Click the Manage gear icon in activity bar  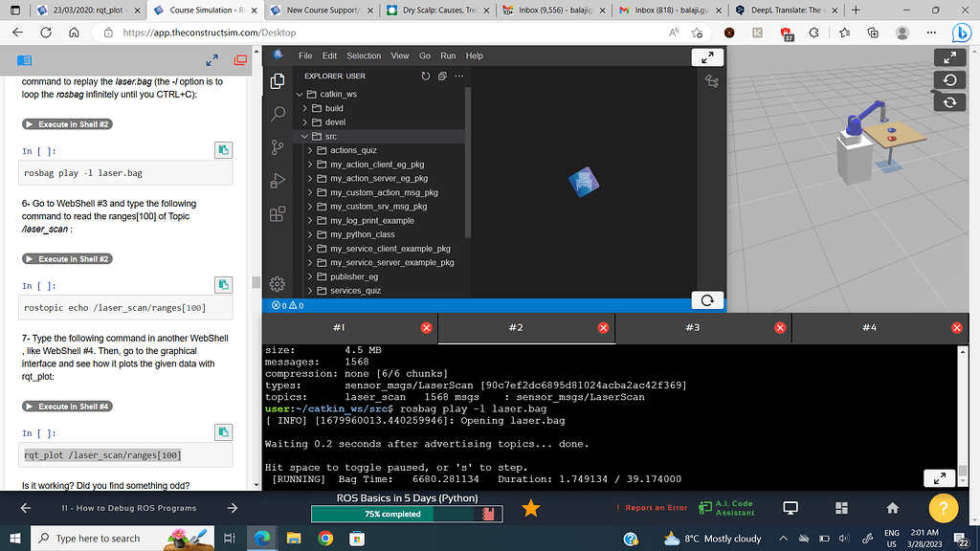(277, 283)
